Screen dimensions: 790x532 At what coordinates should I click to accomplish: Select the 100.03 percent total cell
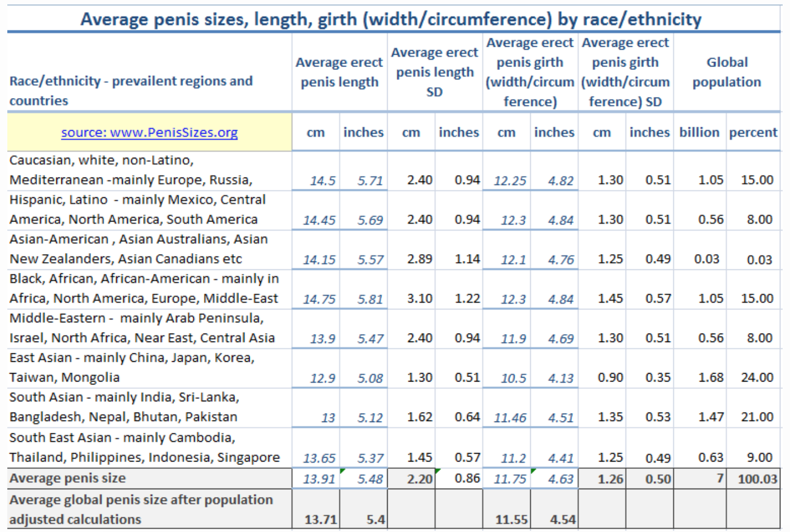coord(757,480)
